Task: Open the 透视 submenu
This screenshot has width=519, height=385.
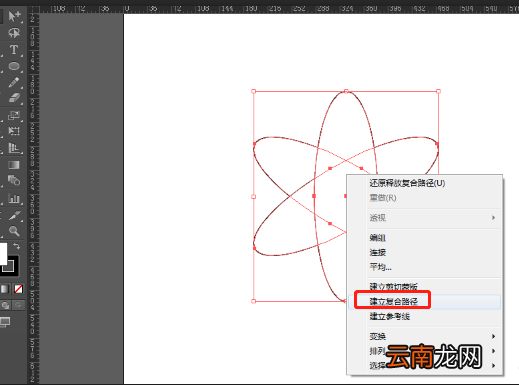Action: [x=424, y=218]
